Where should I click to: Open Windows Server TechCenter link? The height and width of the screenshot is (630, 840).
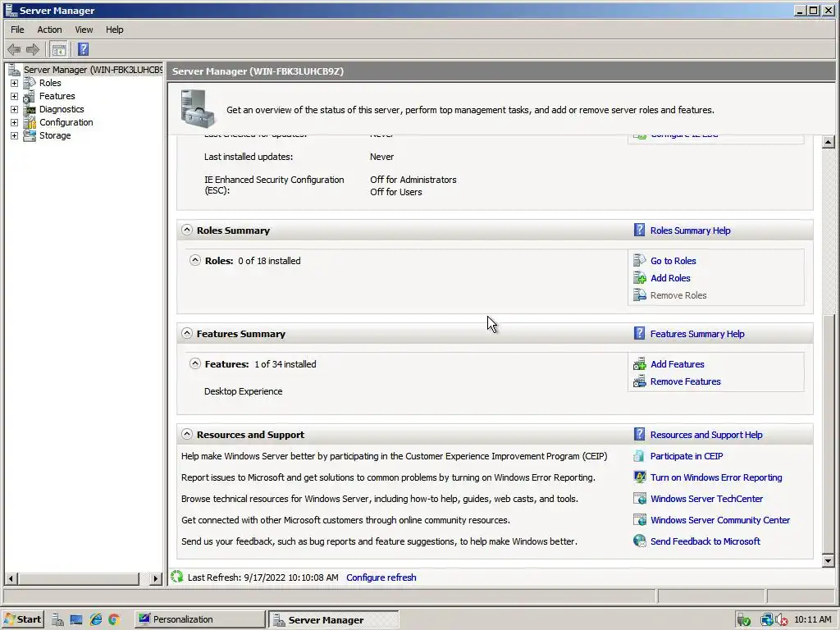(x=706, y=499)
